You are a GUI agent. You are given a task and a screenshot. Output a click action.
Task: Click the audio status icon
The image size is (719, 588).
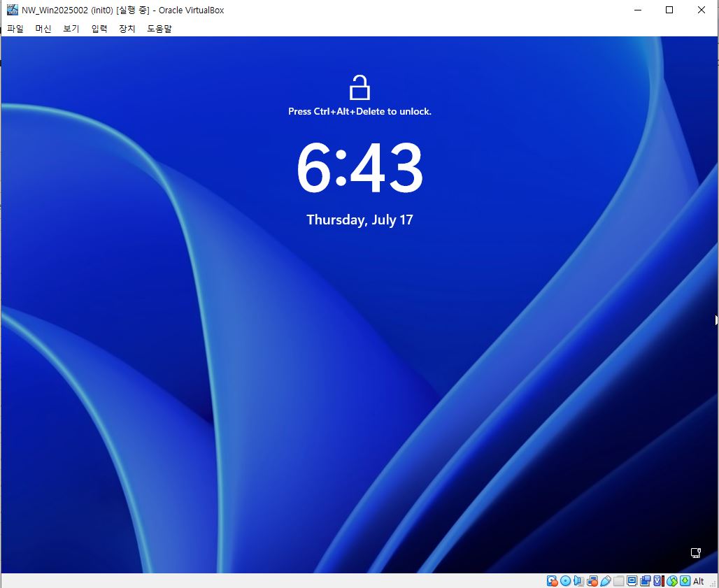point(578,581)
